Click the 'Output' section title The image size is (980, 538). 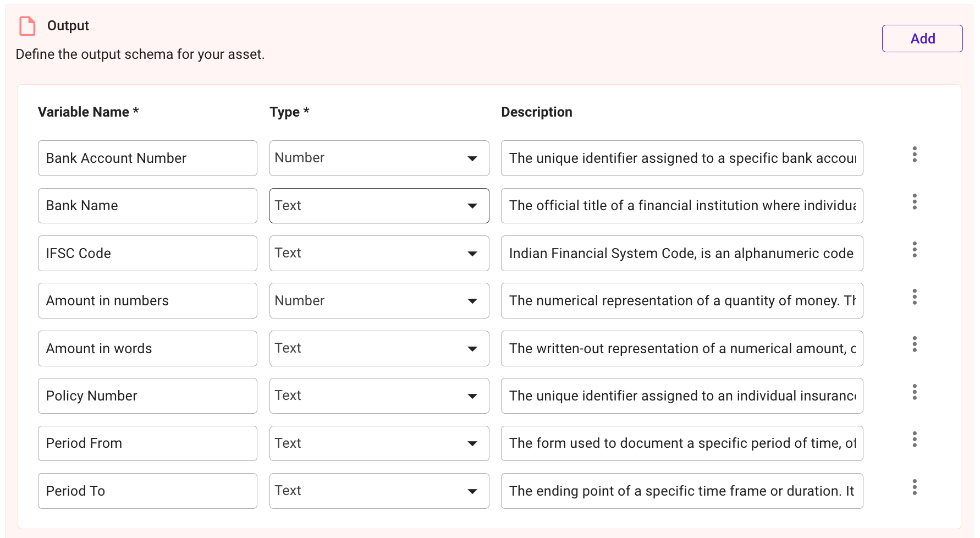pyautogui.click(x=68, y=26)
